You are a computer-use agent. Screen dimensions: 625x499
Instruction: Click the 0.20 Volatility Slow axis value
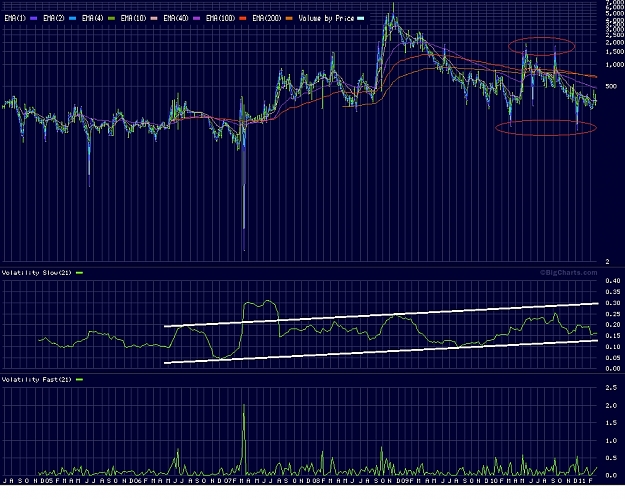613,325
